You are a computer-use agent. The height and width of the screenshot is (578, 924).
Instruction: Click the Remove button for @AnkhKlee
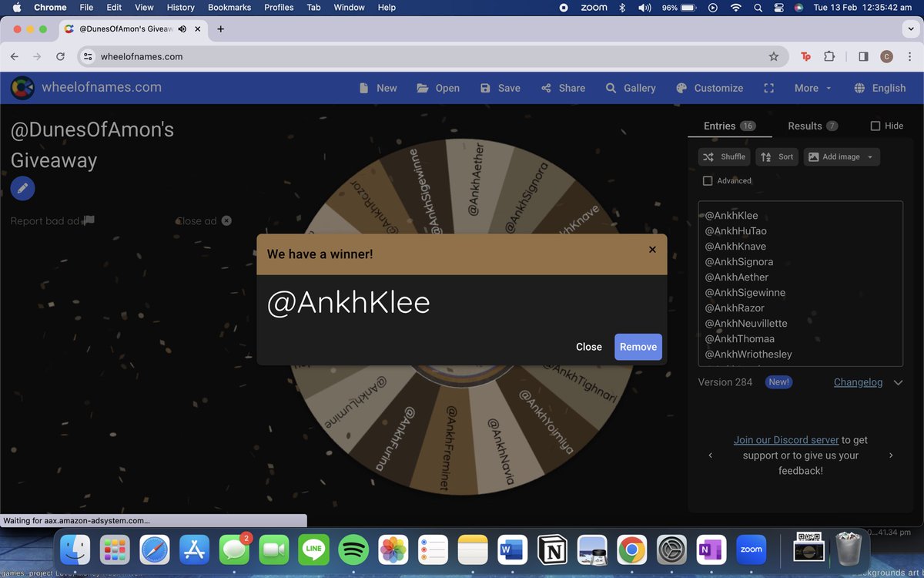pos(638,347)
